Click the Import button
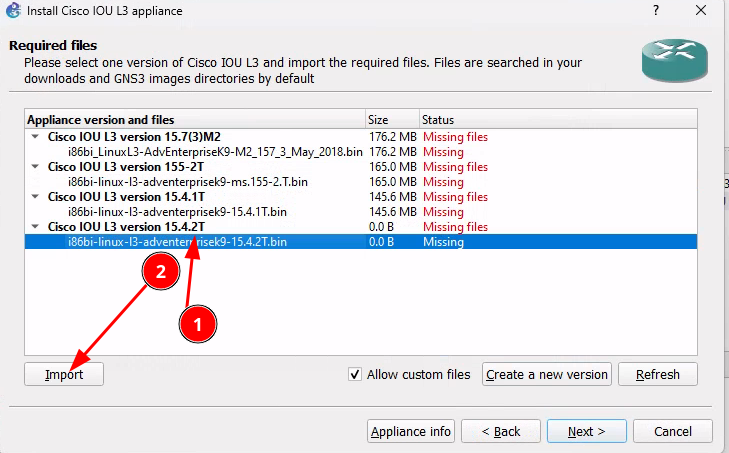Viewport: 729px width, 453px height. 63,374
